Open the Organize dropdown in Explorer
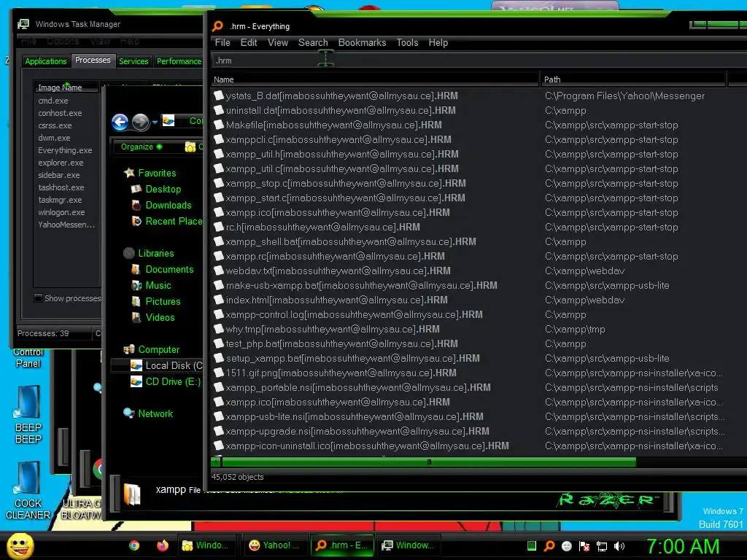Image resolution: width=747 pixels, height=560 pixels. [142, 147]
